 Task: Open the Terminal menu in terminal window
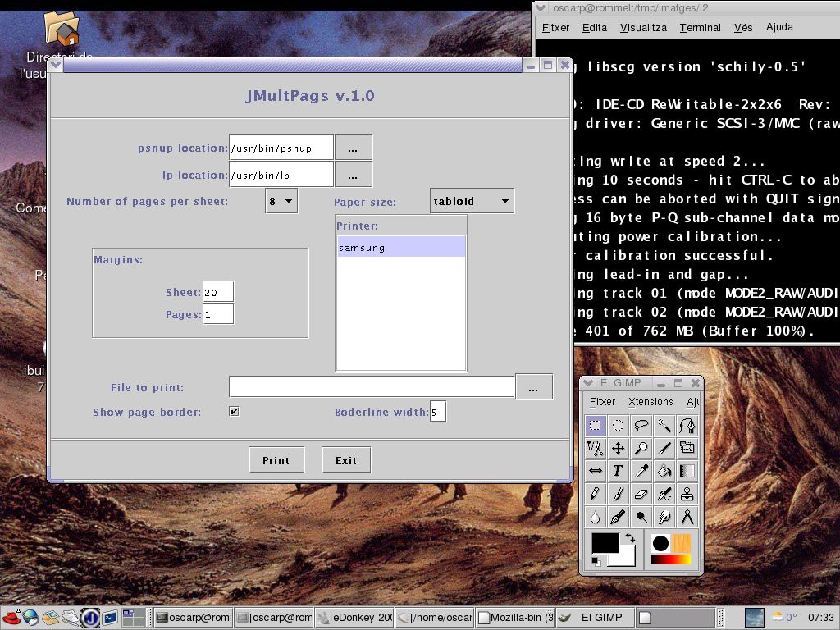click(701, 27)
